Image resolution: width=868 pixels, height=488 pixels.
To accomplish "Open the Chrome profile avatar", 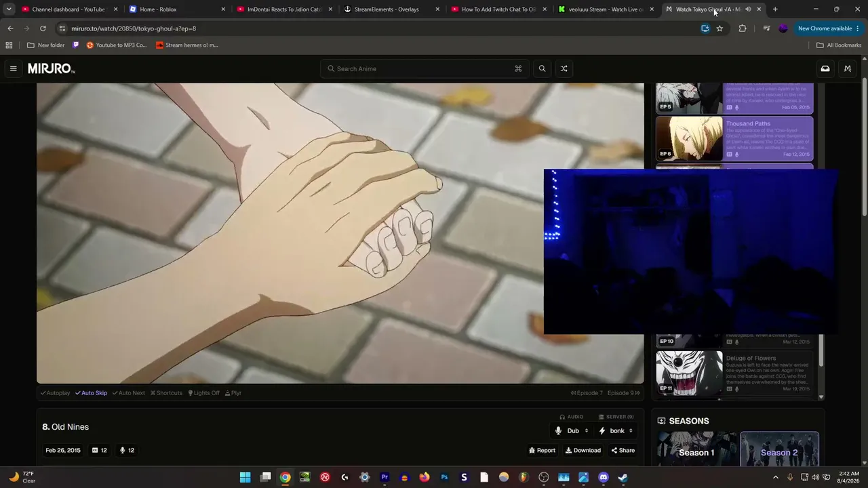I will point(783,28).
